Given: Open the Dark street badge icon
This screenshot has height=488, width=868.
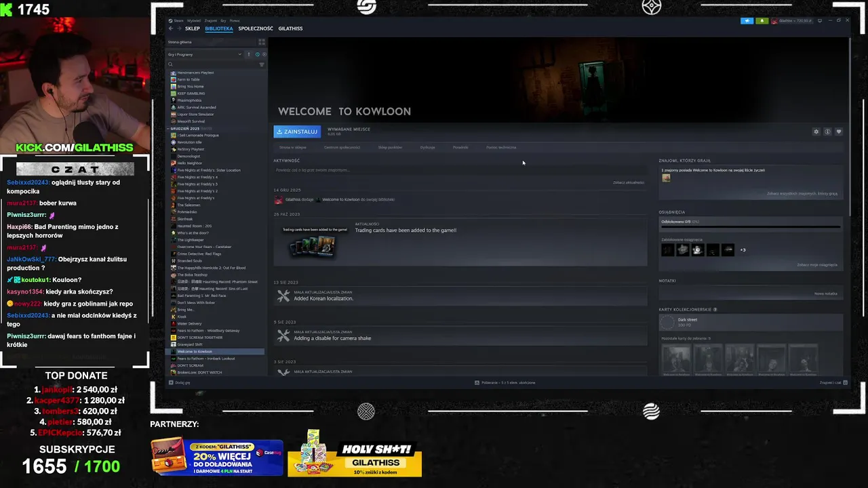Looking at the screenshot, I should tap(667, 323).
